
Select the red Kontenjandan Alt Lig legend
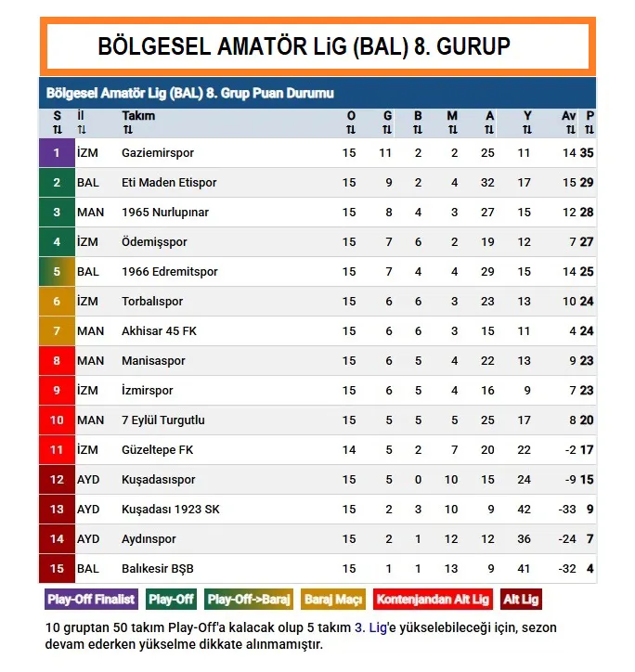tap(434, 600)
